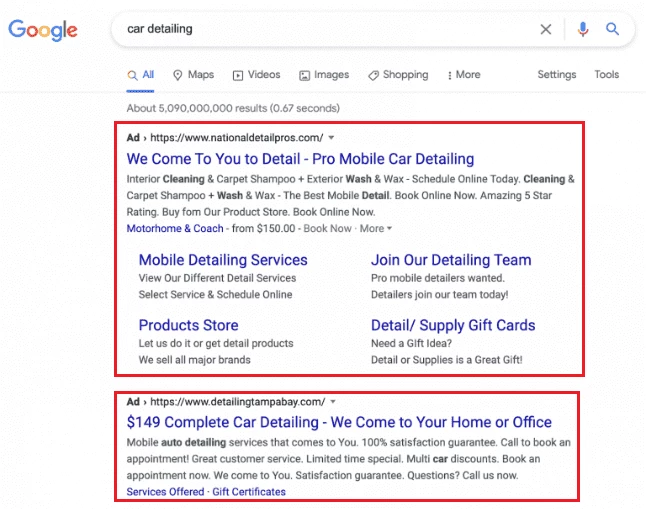Screen dimensions: 646x509
Task: Open the 'Mobile Detailing Services' sitelink
Action: [223, 260]
